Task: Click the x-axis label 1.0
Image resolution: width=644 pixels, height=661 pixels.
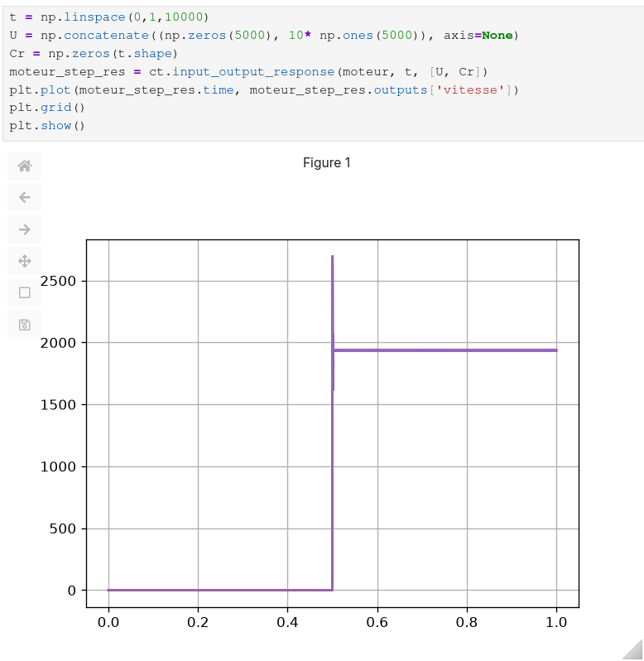Action: tap(556, 623)
